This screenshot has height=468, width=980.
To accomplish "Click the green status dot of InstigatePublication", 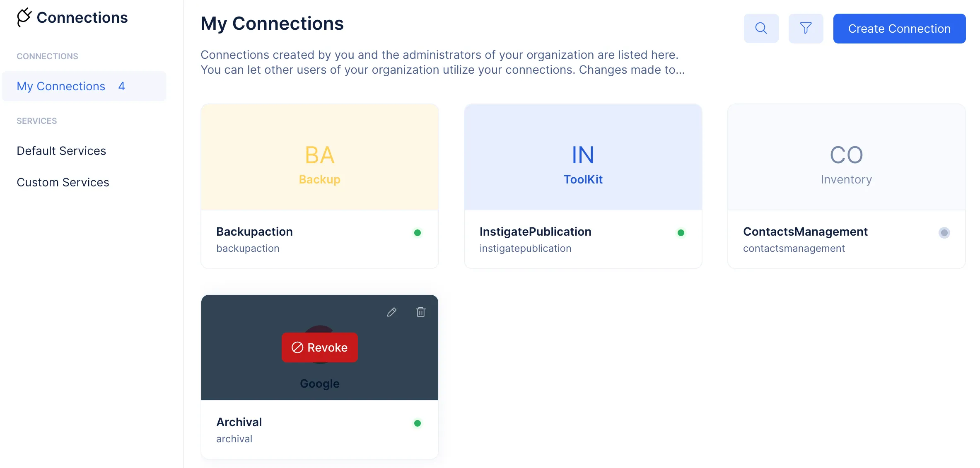I will click(681, 233).
